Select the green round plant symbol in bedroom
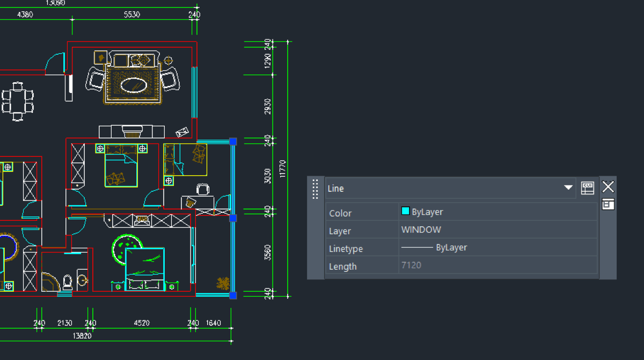 (127, 249)
